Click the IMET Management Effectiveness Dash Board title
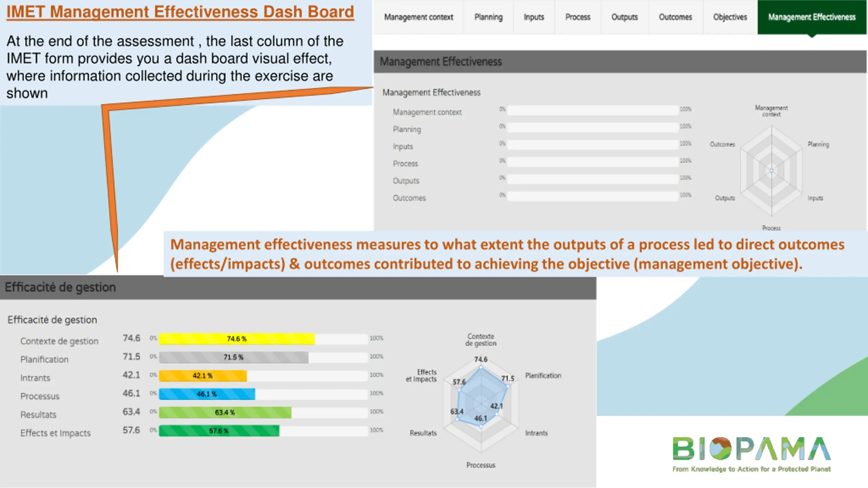Screen dimensions: 868x488 coord(180,12)
